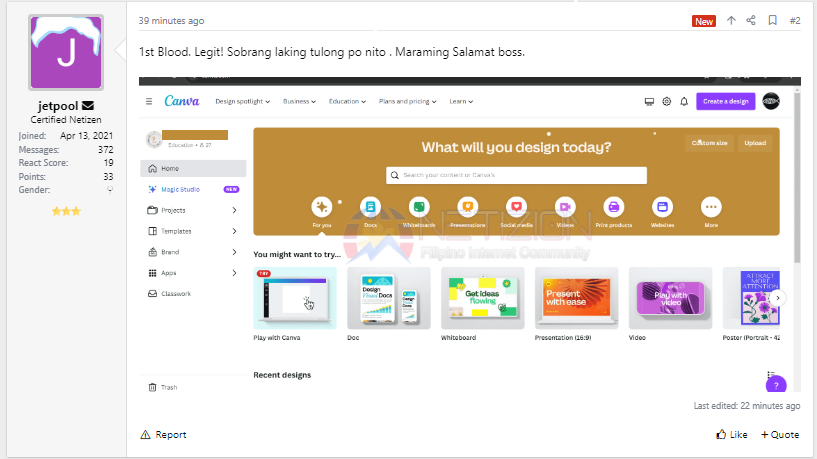The height and width of the screenshot is (459, 817).
Task: Expand the Learn menu
Action: point(461,102)
